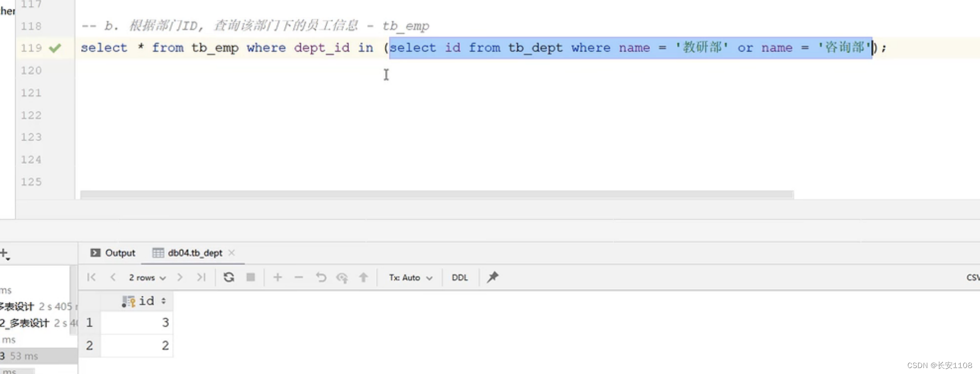Select row number 1 header
The width and height of the screenshot is (980, 374).
pos(89,323)
